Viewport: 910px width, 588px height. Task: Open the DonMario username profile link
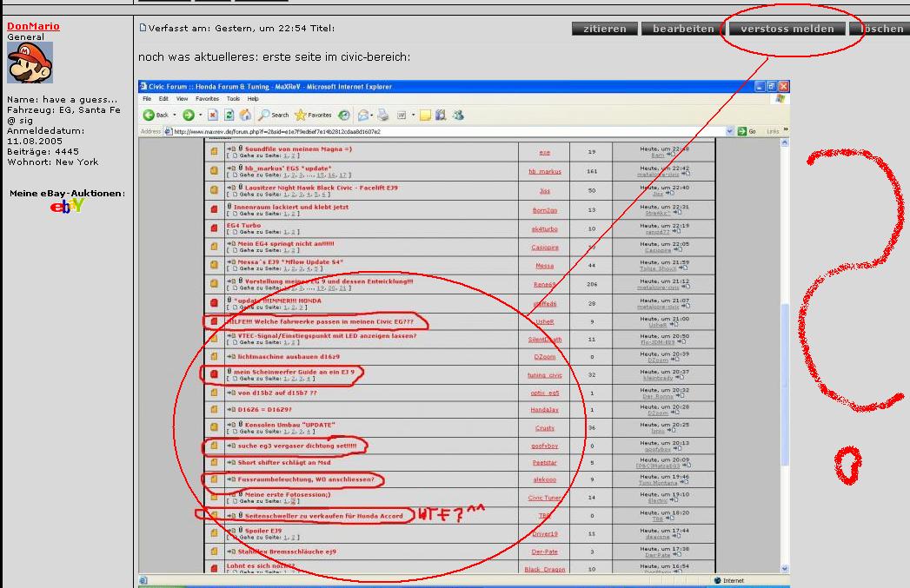pos(33,26)
